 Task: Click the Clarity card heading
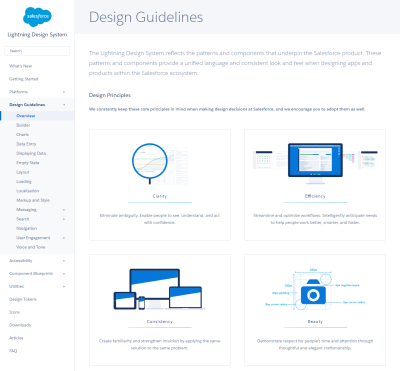[160, 196]
